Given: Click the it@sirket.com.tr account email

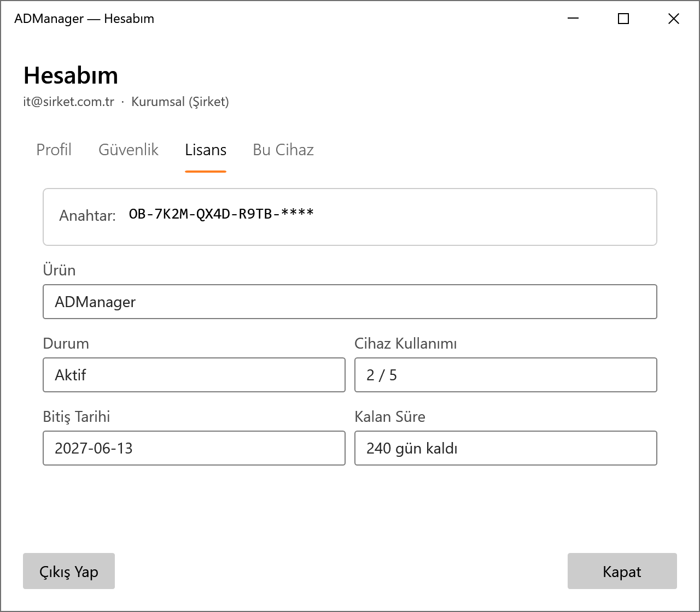Looking at the screenshot, I should (69, 102).
